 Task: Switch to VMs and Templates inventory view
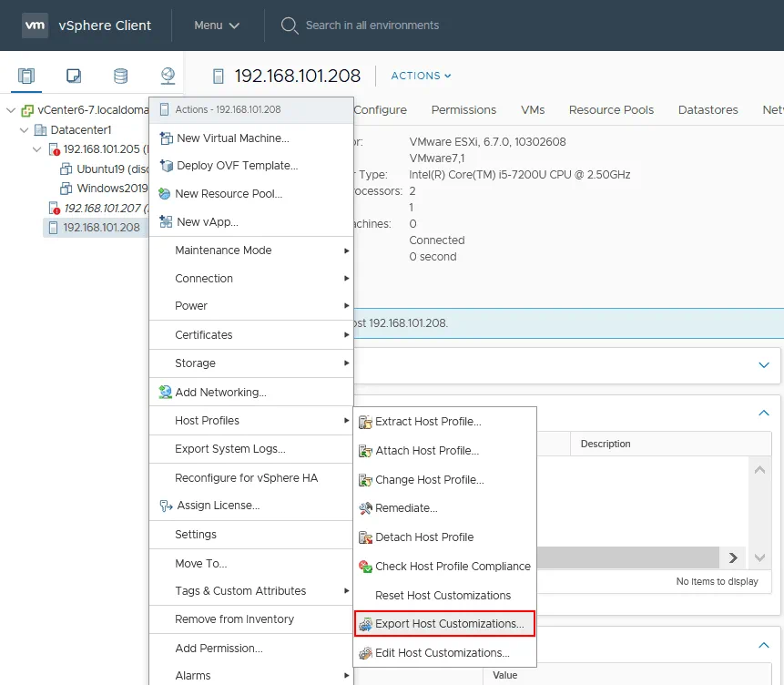point(74,76)
